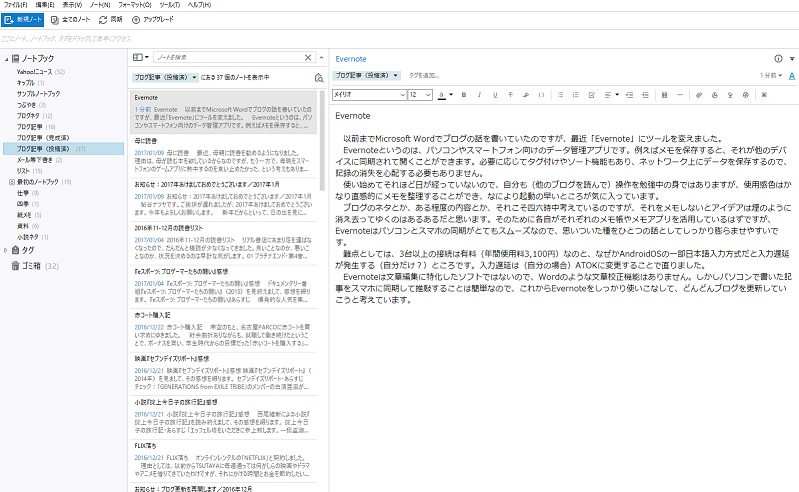Toggle underline formatting

point(495,95)
